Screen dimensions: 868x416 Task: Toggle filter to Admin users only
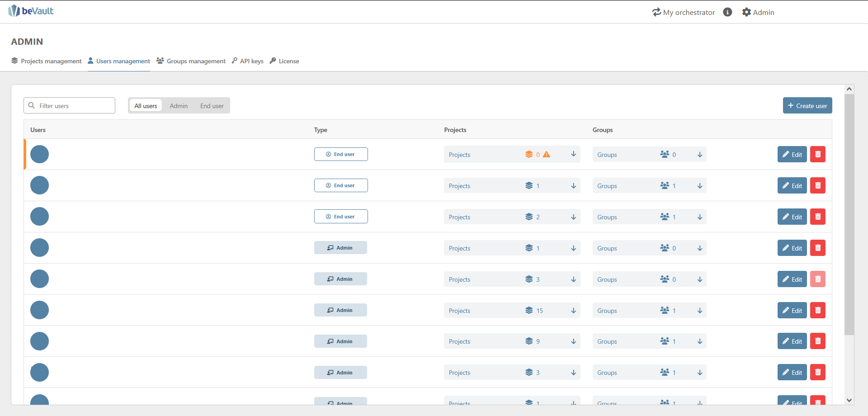pos(179,106)
